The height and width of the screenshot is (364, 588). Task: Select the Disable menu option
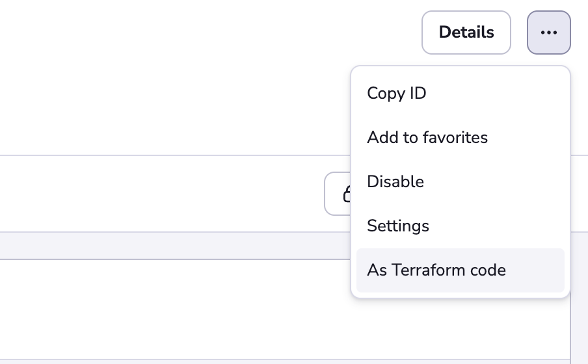tap(461, 182)
